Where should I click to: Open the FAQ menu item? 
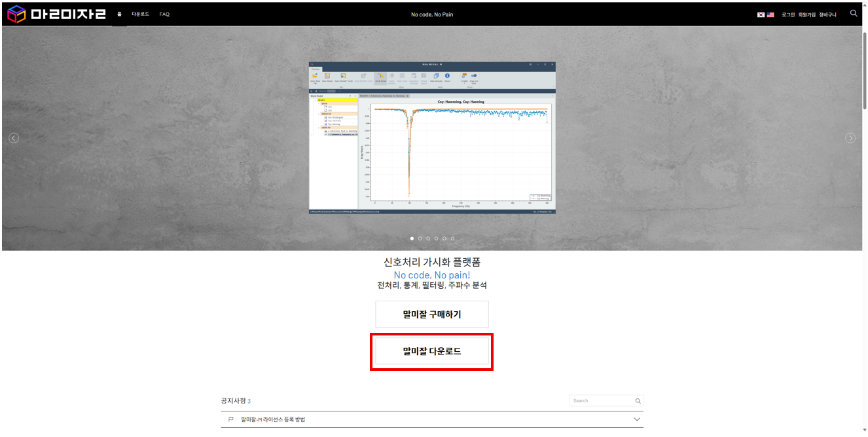pos(164,14)
